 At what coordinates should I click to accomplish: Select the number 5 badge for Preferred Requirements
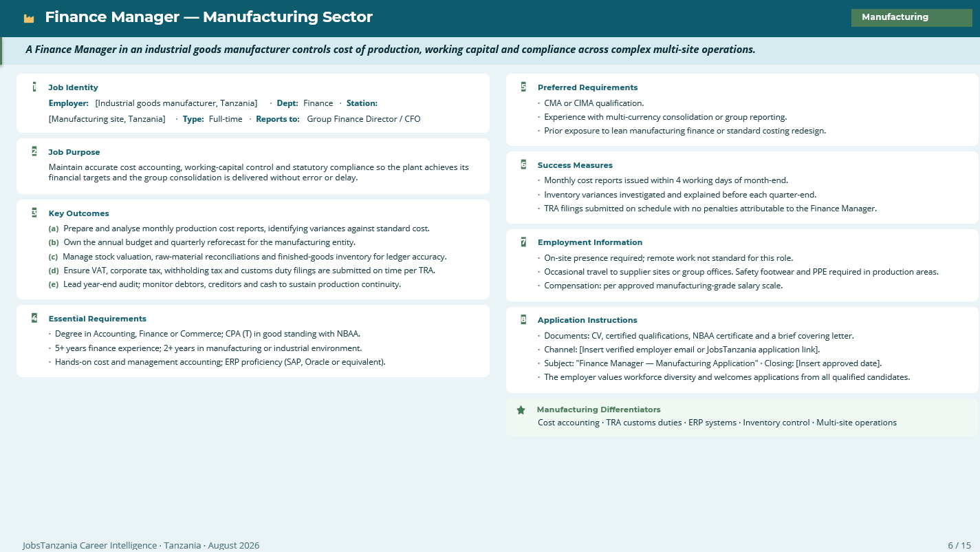click(523, 87)
